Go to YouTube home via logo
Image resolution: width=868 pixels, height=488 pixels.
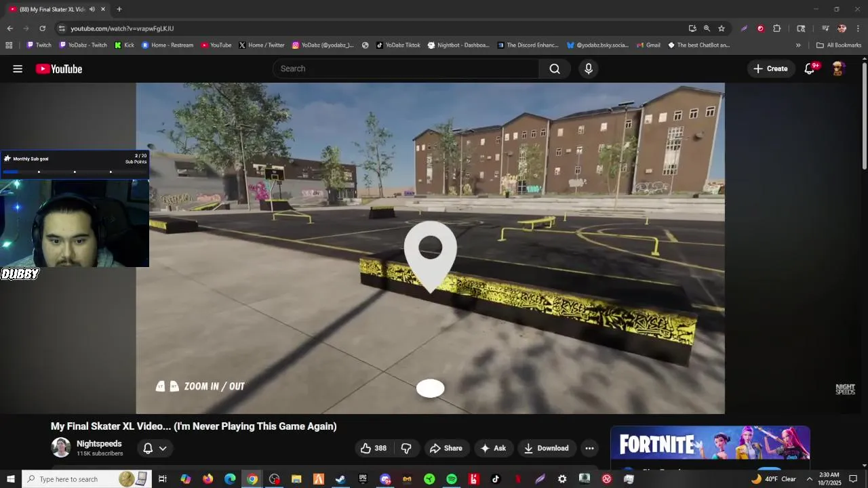(59, 68)
